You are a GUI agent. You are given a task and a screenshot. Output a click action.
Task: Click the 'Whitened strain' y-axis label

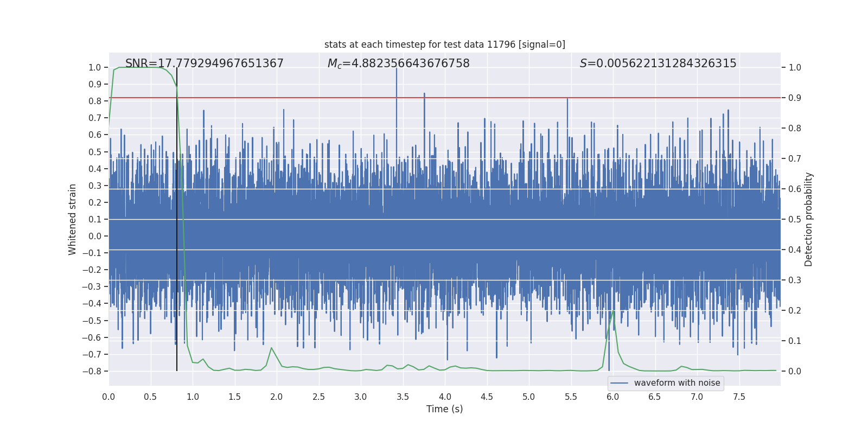[73, 219]
